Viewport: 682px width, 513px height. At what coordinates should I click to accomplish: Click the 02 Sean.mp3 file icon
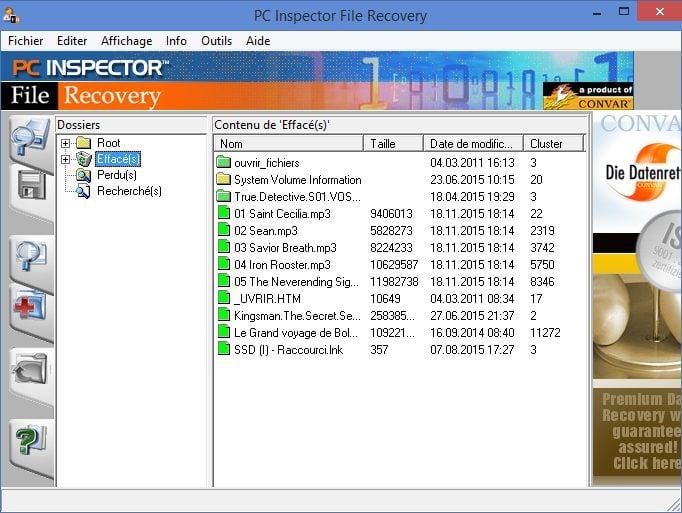[224, 230]
